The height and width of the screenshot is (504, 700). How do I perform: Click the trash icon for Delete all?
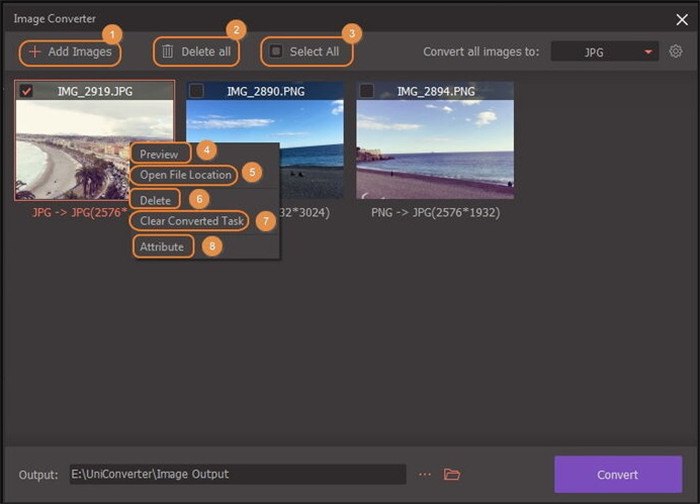(168, 52)
